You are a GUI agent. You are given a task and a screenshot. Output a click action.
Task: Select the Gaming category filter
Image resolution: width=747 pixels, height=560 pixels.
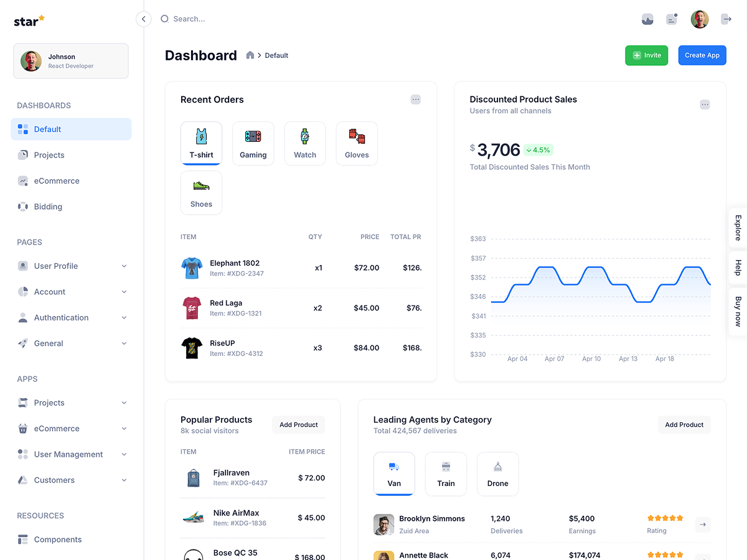pos(253,143)
